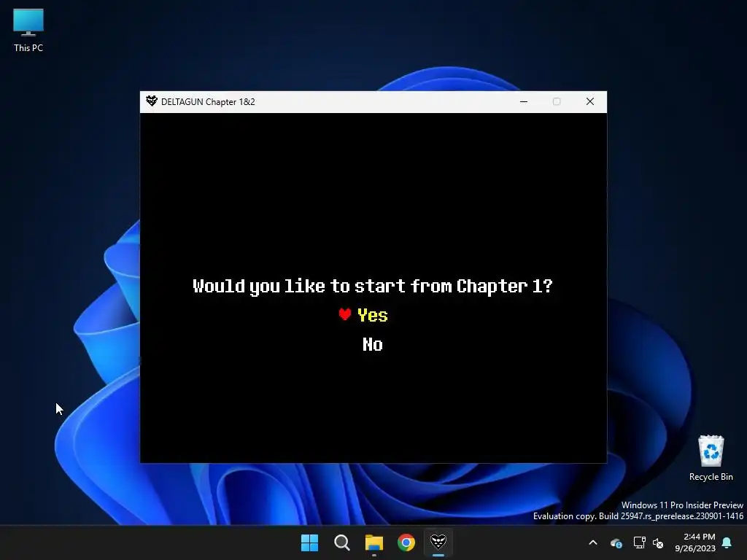Choose No in the chapter prompt
Viewport: 747px width, 560px height.
coord(373,344)
